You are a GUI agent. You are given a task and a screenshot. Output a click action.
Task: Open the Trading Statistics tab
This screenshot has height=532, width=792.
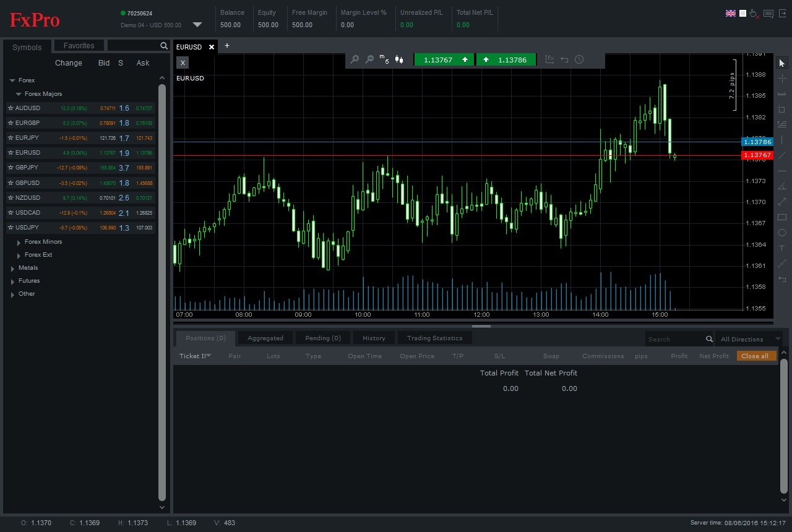tap(434, 338)
